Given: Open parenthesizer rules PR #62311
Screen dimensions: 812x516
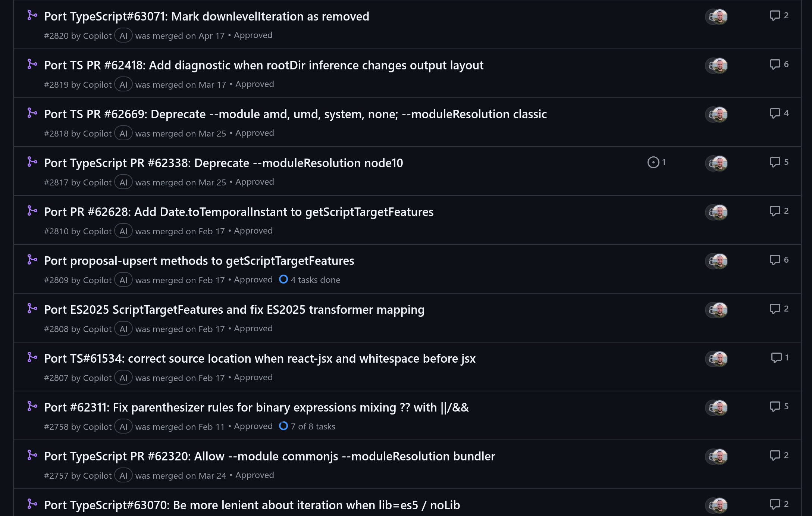Looking at the screenshot, I should 256,407.
